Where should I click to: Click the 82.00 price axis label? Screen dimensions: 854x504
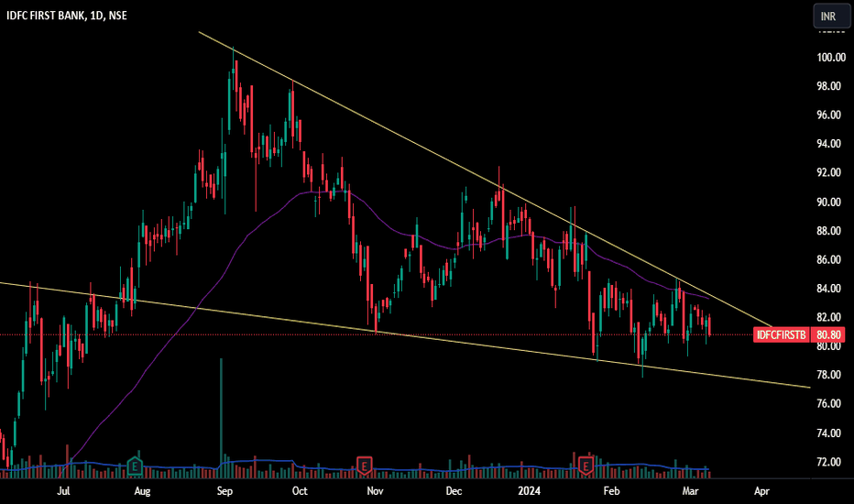pos(829,317)
